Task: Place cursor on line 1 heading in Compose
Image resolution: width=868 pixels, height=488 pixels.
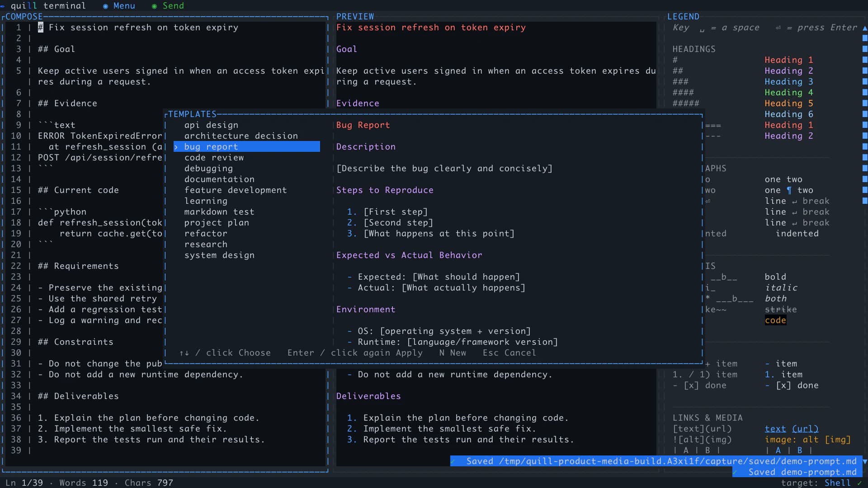Action: click(x=138, y=28)
